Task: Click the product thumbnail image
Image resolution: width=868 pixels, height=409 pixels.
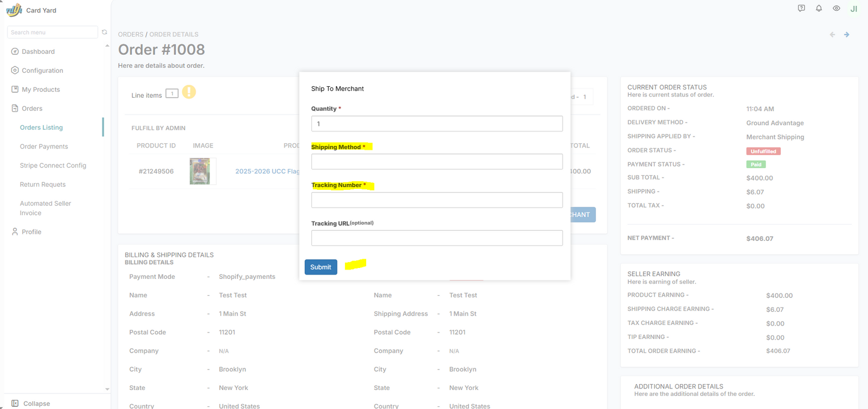Action: 200,171
